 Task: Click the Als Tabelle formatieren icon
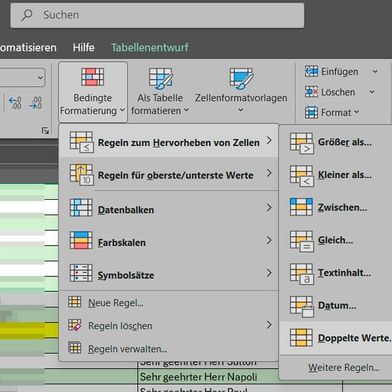(161, 78)
